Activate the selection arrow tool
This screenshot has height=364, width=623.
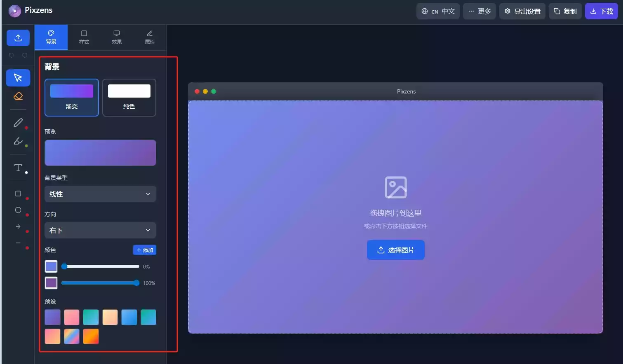(x=18, y=78)
